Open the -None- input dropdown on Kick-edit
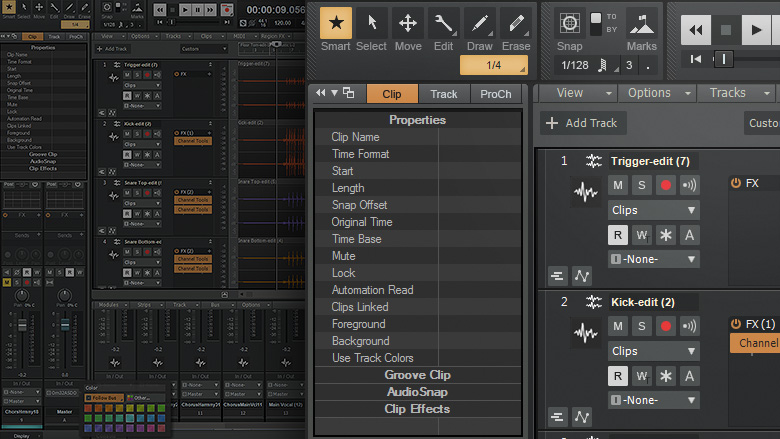This screenshot has height=439, width=780. point(654,400)
